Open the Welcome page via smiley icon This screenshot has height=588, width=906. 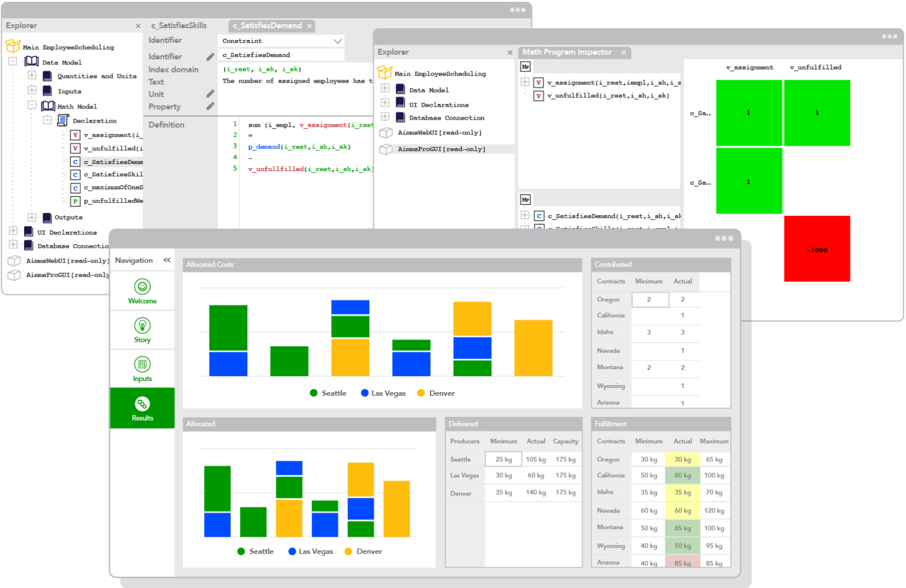click(142, 287)
